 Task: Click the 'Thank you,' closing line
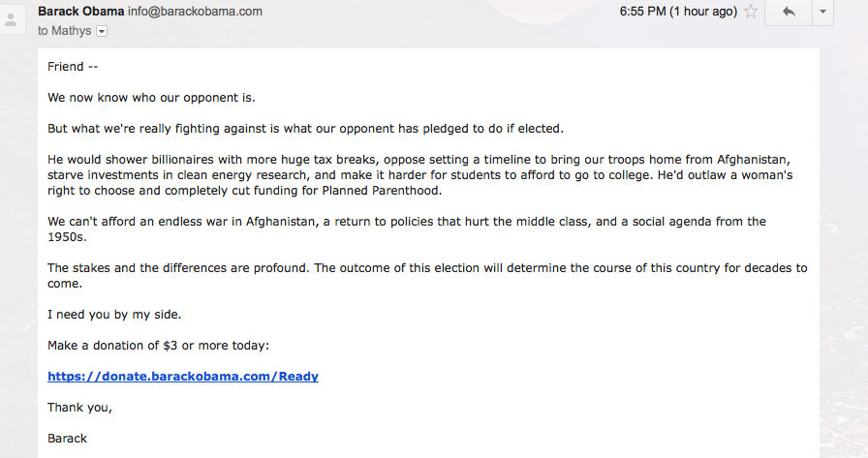point(79,407)
